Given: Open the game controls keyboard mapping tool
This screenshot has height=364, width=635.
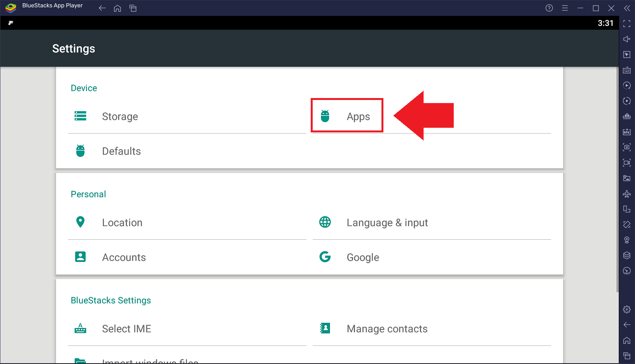Looking at the screenshot, I should [x=627, y=70].
